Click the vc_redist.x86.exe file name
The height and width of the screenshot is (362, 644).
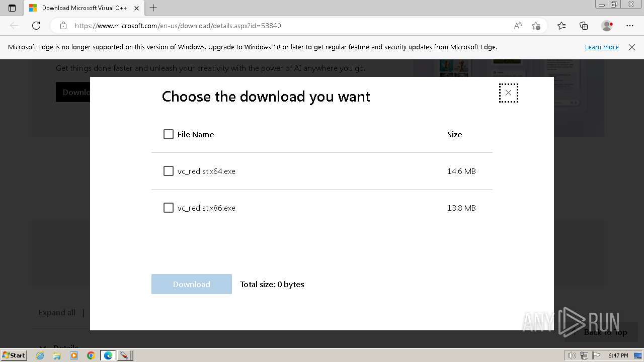pos(206,208)
